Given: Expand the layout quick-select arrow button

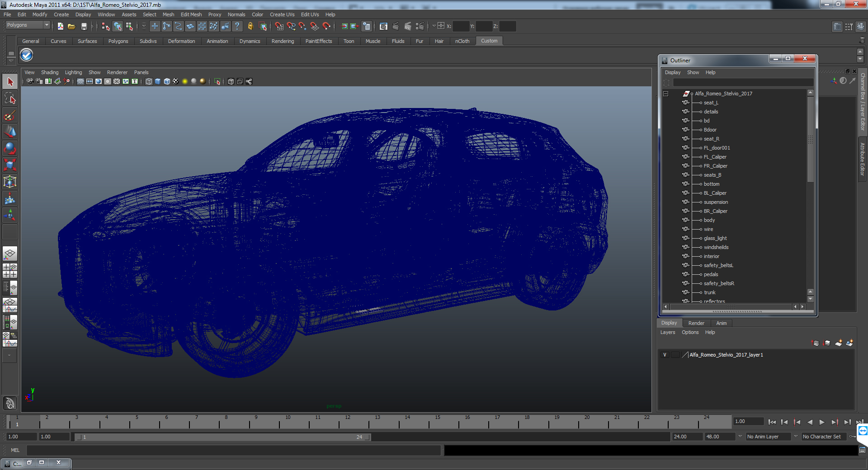Looking at the screenshot, I should point(9,356).
